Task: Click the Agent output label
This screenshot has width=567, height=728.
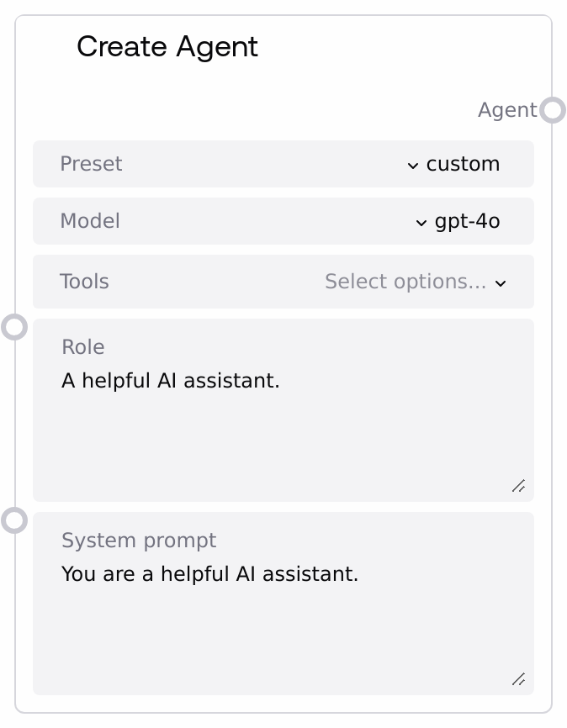Action: (x=506, y=110)
